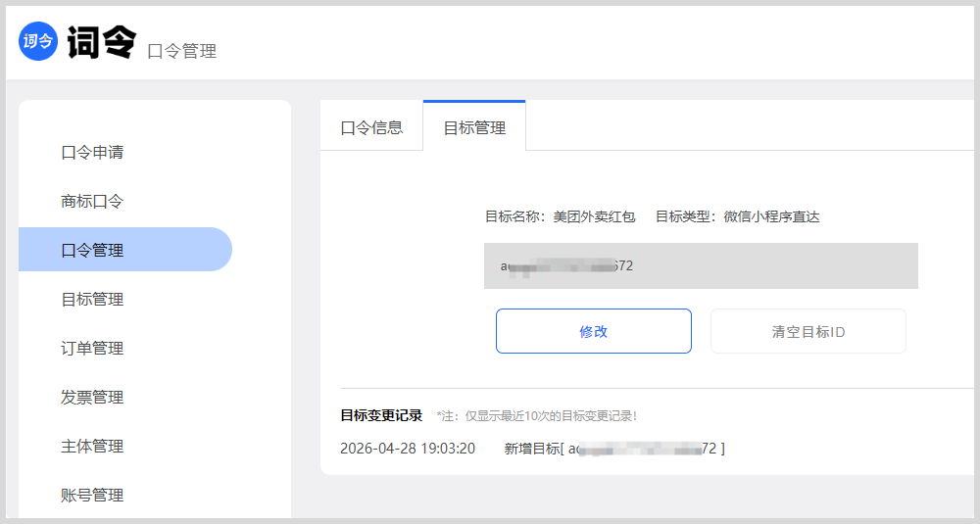Click 目标名称:美团外卖红包 text

(560, 216)
